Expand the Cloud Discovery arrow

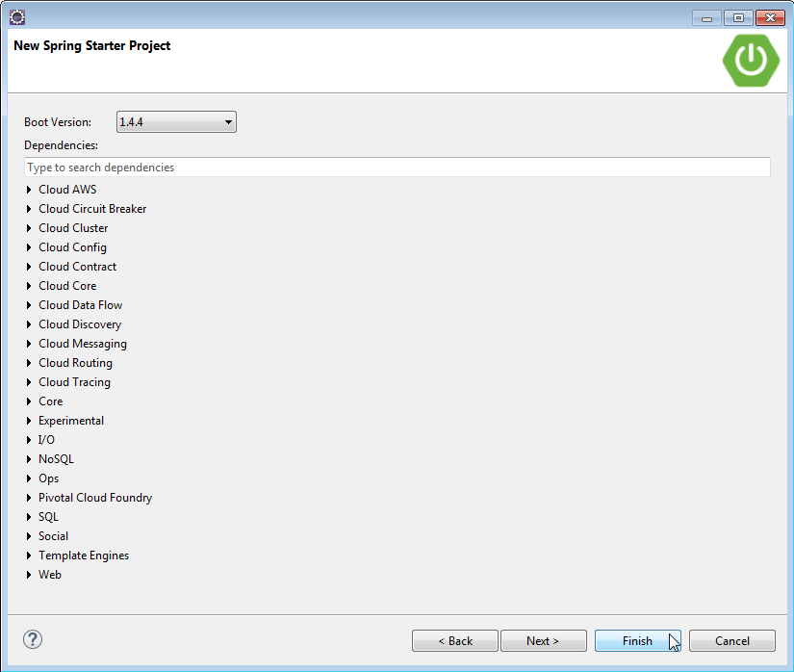[x=29, y=324]
